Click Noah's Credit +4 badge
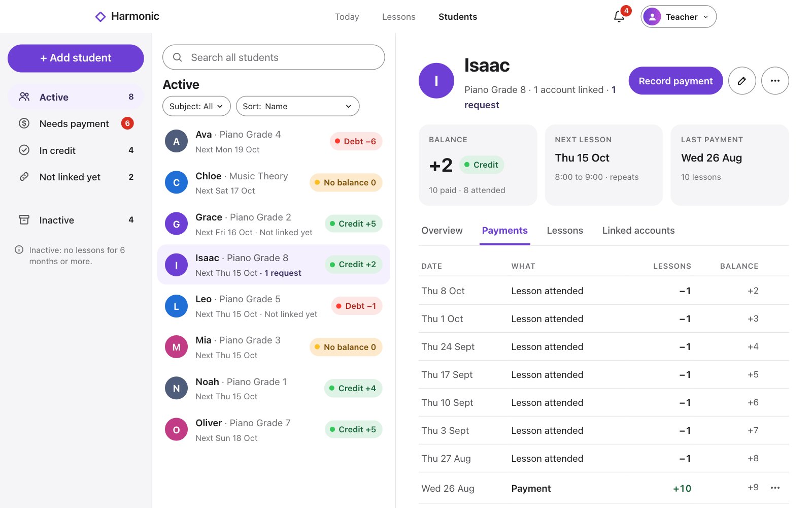The height and width of the screenshot is (508, 812). (x=353, y=388)
